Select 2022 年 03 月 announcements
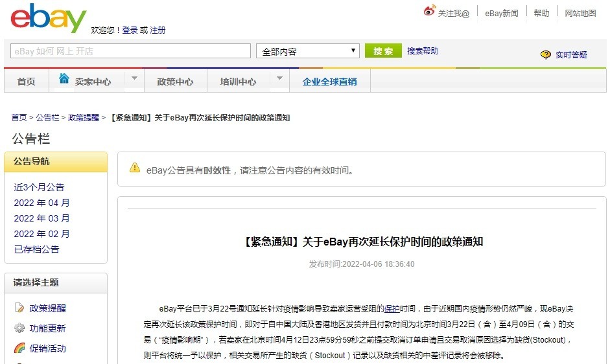The width and height of the screenshot is (610, 364). [41, 218]
